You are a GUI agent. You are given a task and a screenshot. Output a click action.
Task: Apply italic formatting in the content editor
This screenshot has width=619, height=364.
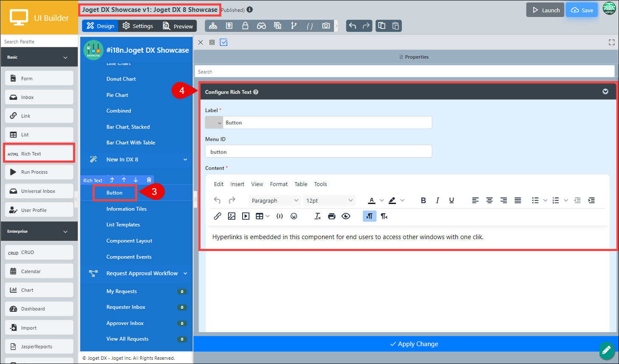click(x=437, y=200)
